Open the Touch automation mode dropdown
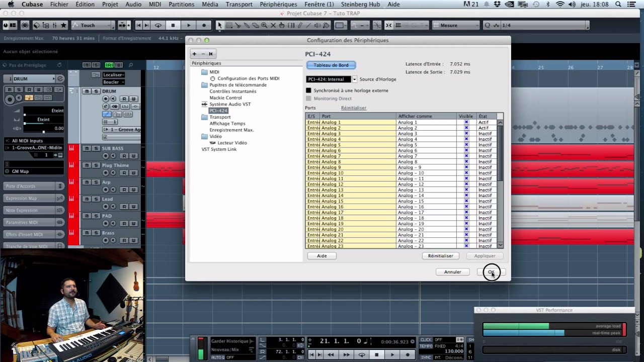This screenshot has width=644, height=362. [93, 25]
